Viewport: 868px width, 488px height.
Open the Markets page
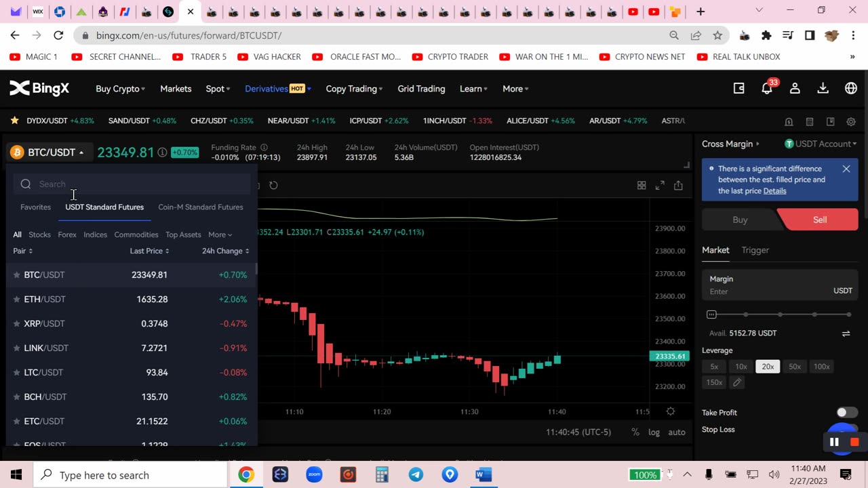[x=176, y=89]
